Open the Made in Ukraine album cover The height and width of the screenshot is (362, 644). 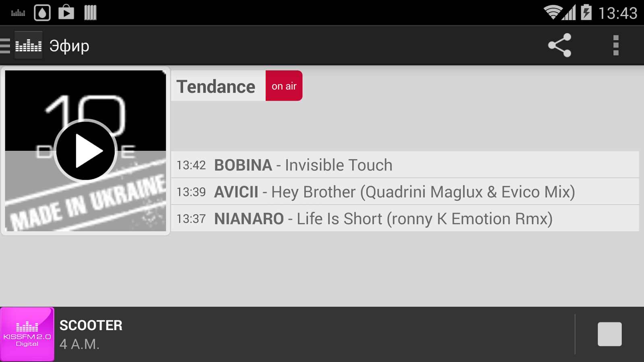tap(85, 151)
